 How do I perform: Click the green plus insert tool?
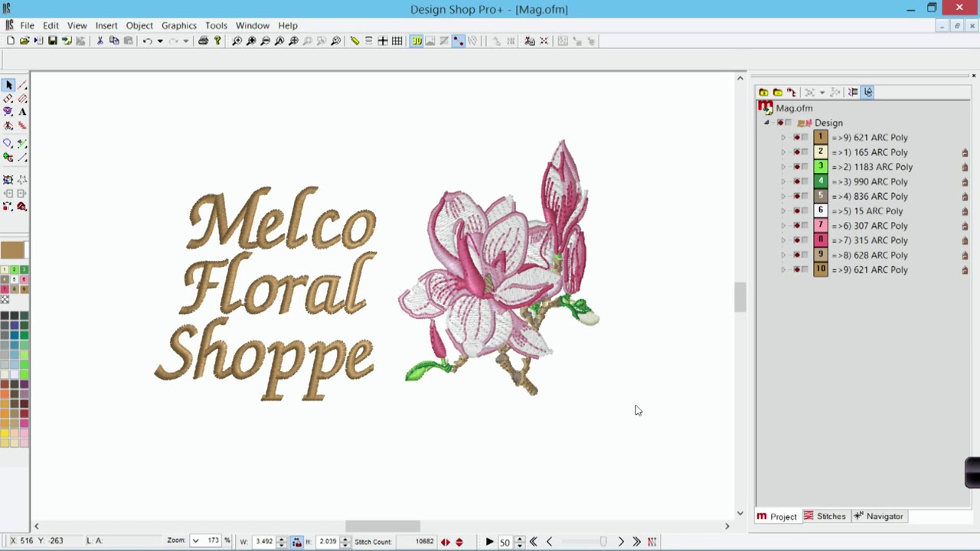pyautogui.click(x=8, y=157)
